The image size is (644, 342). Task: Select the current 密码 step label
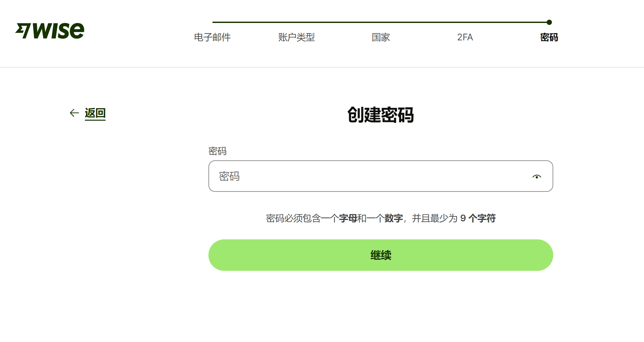(x=549, y=37)
